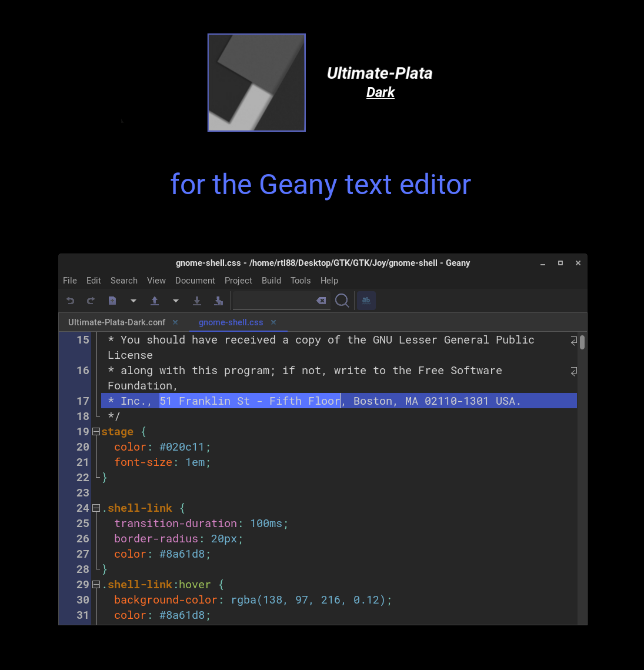Click the highlighted '51 Franklin St - Fifth Floor' text
This screenshot has width=644, height=670.
coord(250,401)
